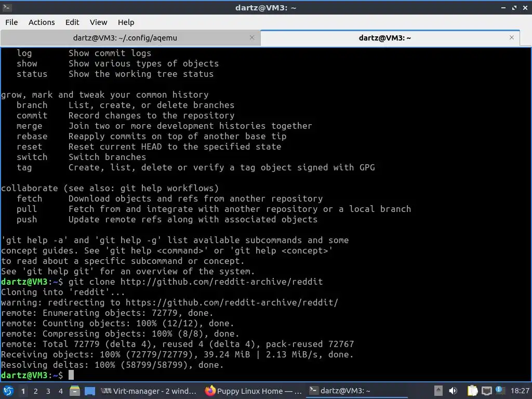532x399 pixels.
Task: Open the View menu
Action: [98, 22]
